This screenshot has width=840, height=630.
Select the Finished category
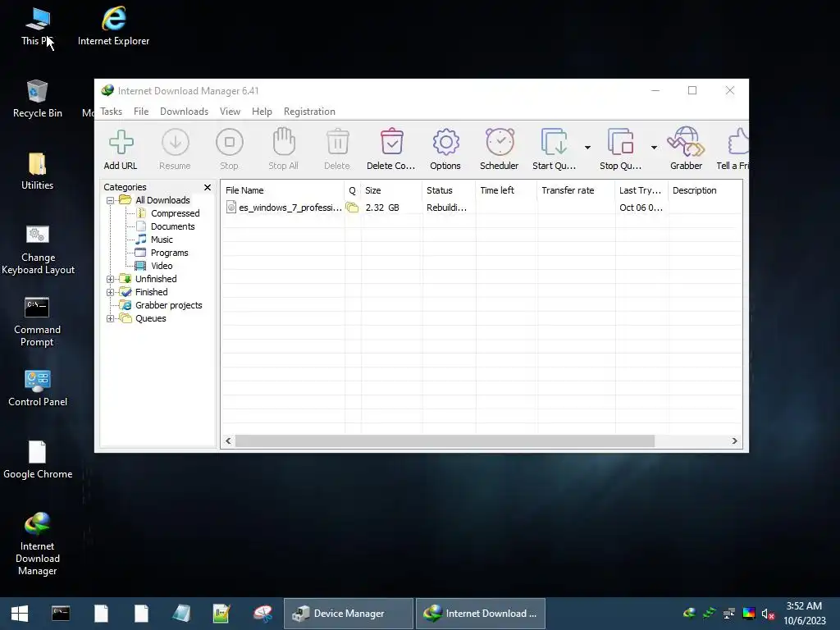tap(151, 292)
